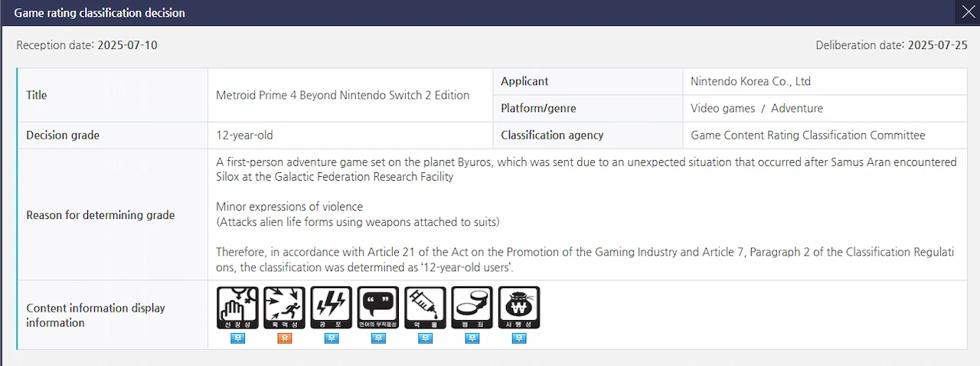Click the orange indicator badge under violence icon

coord(284,338)
